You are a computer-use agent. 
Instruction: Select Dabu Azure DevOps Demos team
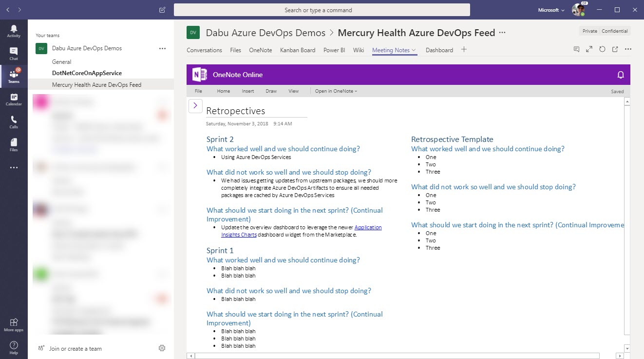(87, 48)
